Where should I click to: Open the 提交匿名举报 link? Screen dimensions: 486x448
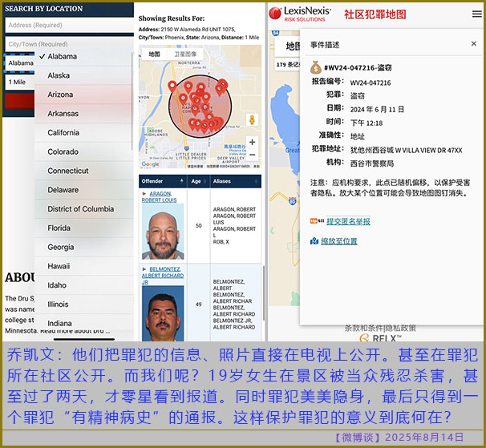[348, 221]
